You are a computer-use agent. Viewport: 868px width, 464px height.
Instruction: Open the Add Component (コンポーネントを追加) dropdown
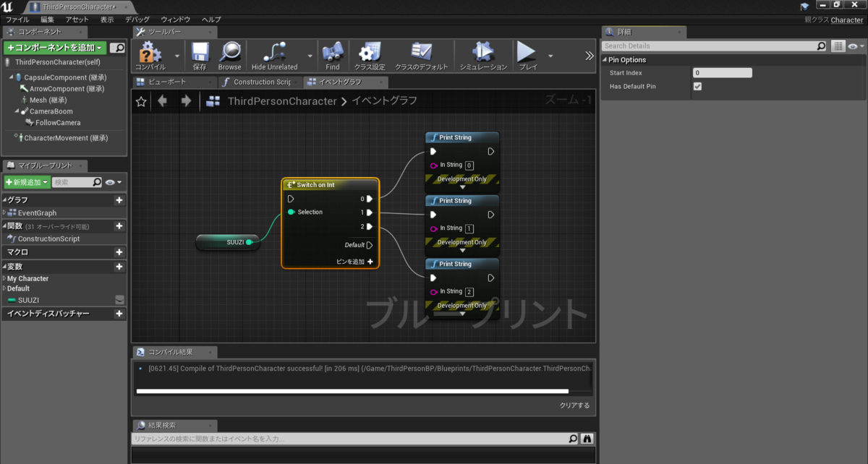click(x=55, y=48)
